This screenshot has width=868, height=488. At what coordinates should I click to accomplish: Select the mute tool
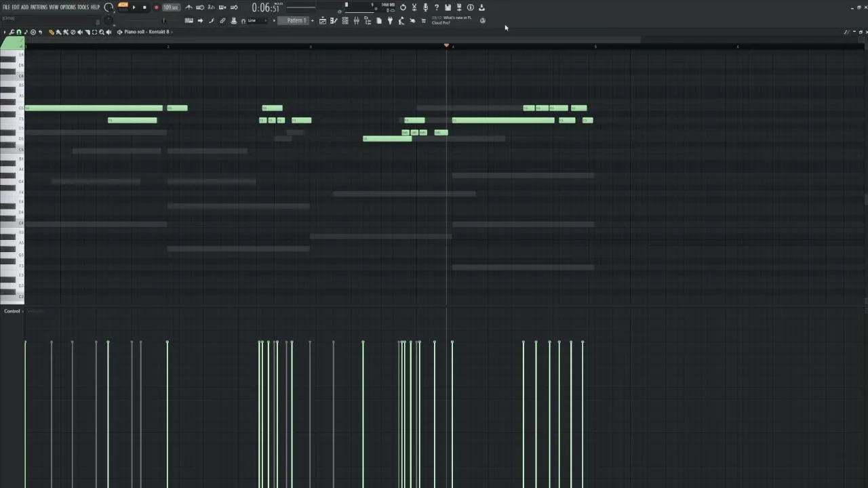pyautogui.click(x=80, y=32)
